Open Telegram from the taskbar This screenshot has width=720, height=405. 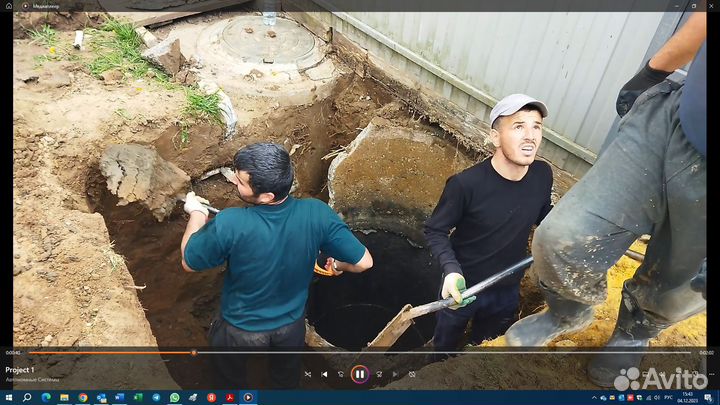coord(156,397)
